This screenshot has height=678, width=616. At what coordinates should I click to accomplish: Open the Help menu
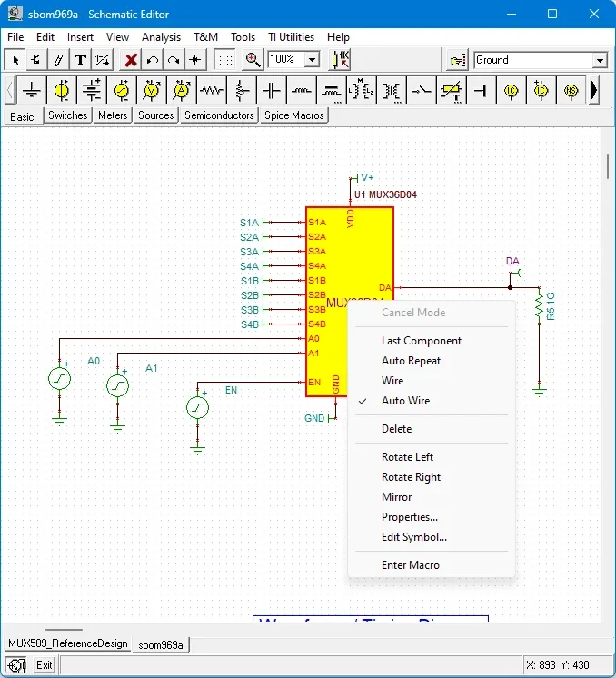coord(338,37)
